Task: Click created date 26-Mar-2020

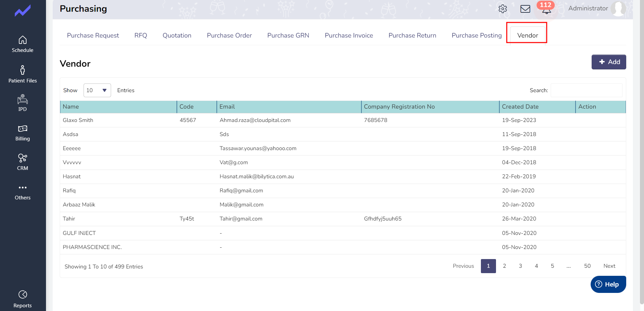Action: (x=519, y=219)
